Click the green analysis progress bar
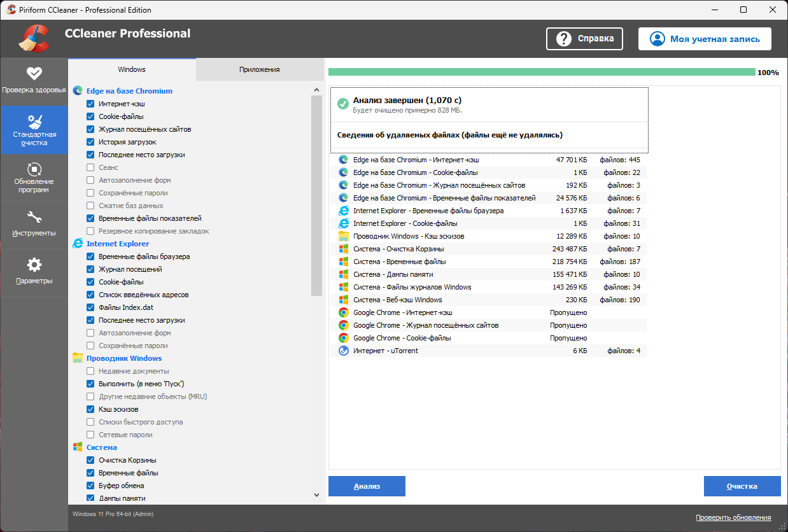Image resolution: width=788 pixels, height=532 pixels. pyautogui.click(x=542, y=72)
